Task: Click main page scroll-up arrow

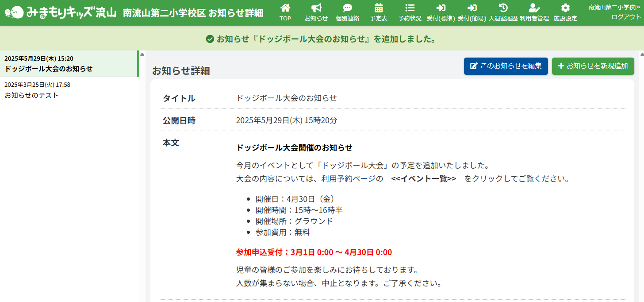Action: tap(642, 54)
